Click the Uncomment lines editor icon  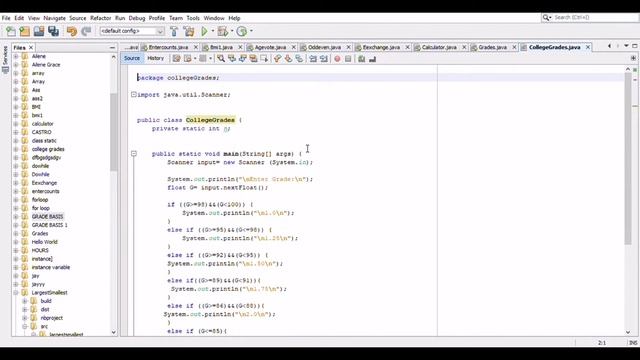[x=372, y=59]
